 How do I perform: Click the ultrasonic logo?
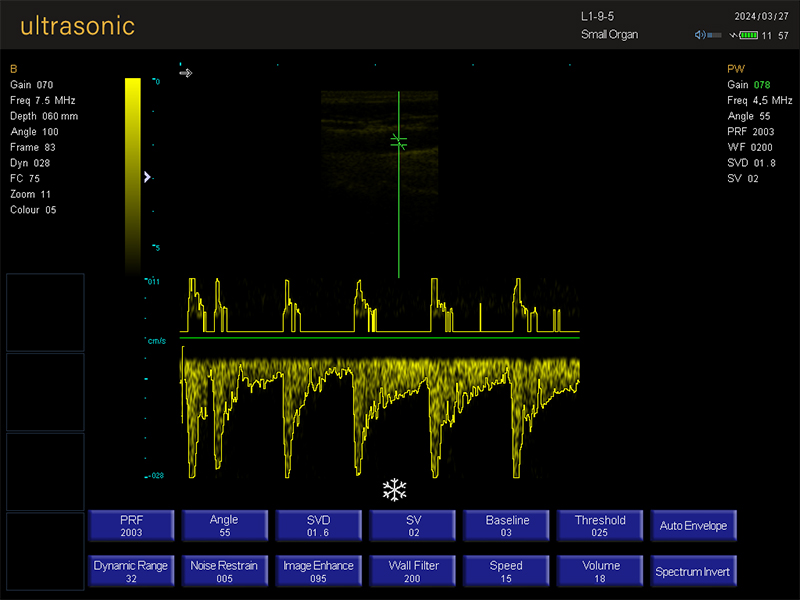click(77, 26)
